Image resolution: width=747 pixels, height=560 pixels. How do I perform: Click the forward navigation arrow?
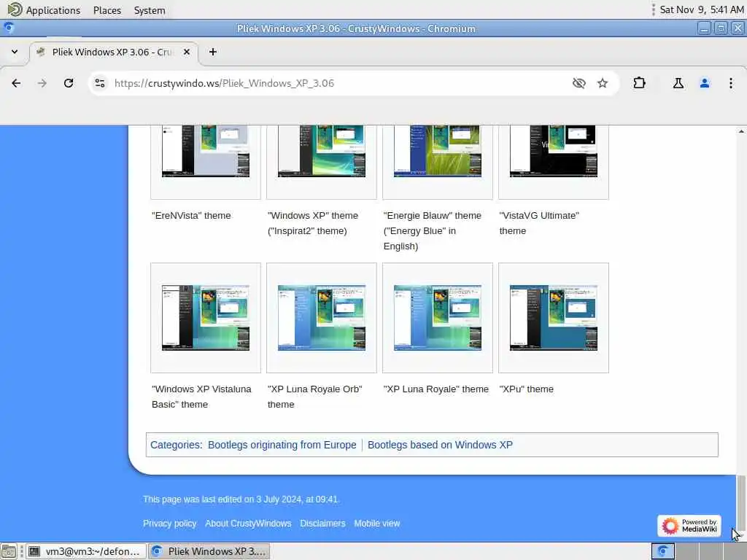[42, 83]
